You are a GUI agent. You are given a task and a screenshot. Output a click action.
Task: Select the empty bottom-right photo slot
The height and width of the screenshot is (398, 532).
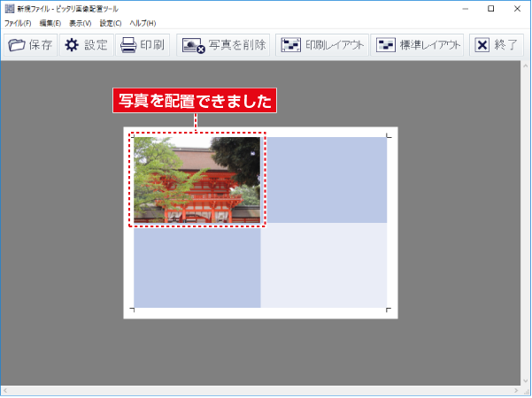(324, 265)
